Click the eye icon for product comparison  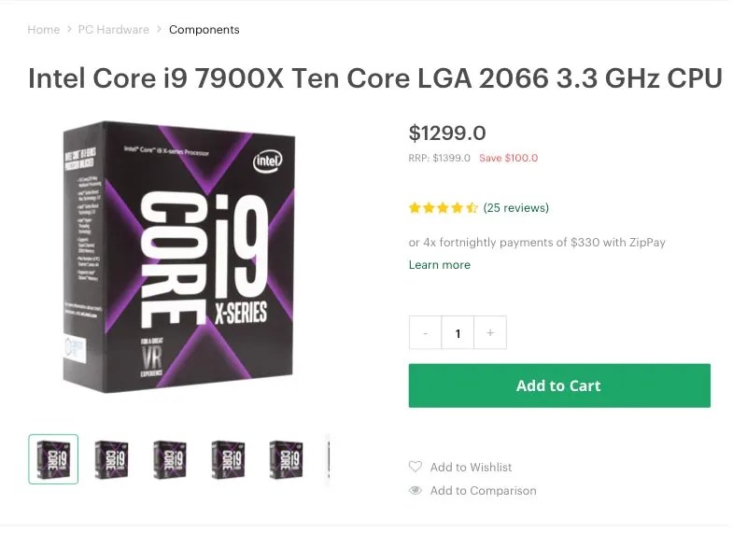click(415, 490)
